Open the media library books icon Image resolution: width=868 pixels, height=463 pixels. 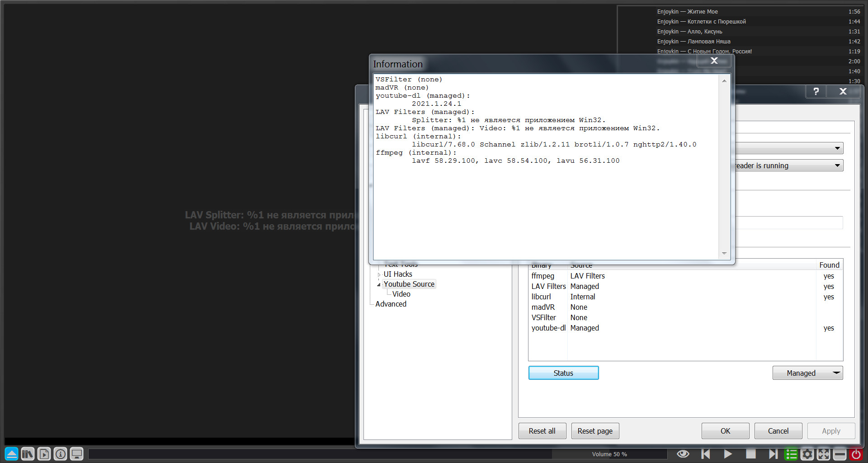click(x=28, y=454)
